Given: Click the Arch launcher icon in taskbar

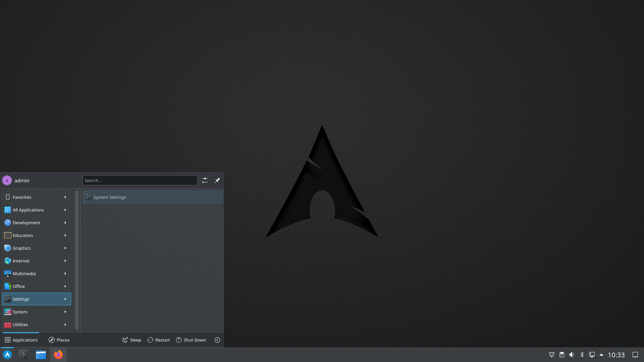Looking at the screenshot, I should [7, 355].
